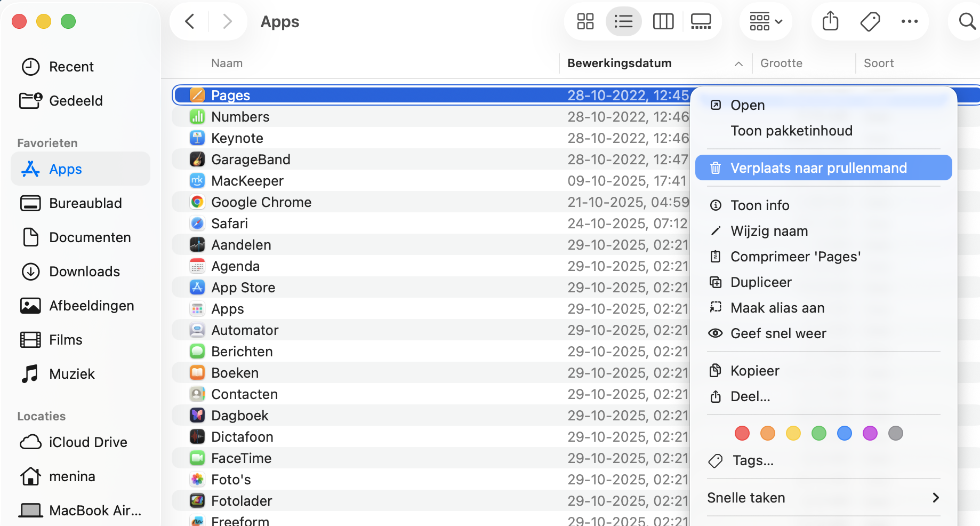Click the more options ellipsis icon
Image resolution: width=980 pixels, height=526 pixels.
pyautogui.click(x=910, y=21)
